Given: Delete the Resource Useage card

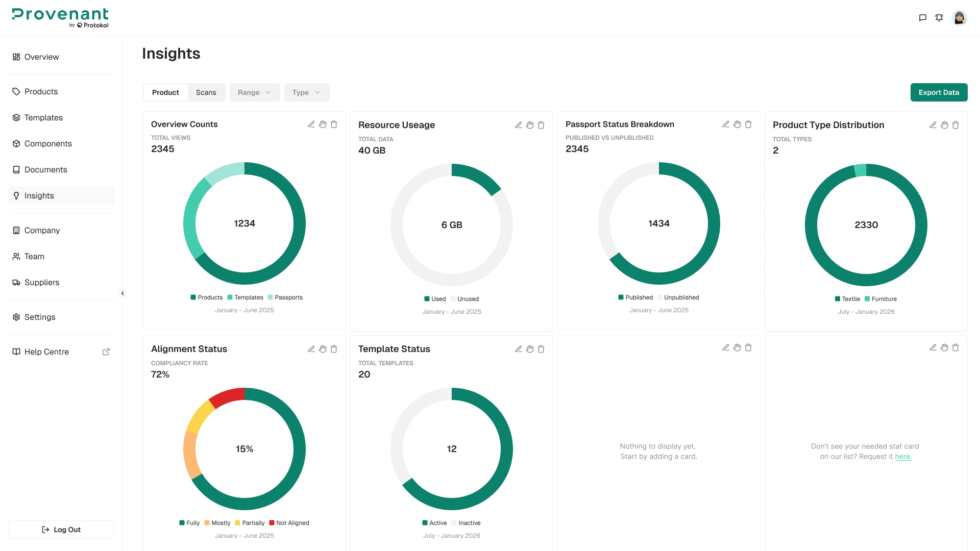Looking at the screenshot, I should [x=541, y=125].
